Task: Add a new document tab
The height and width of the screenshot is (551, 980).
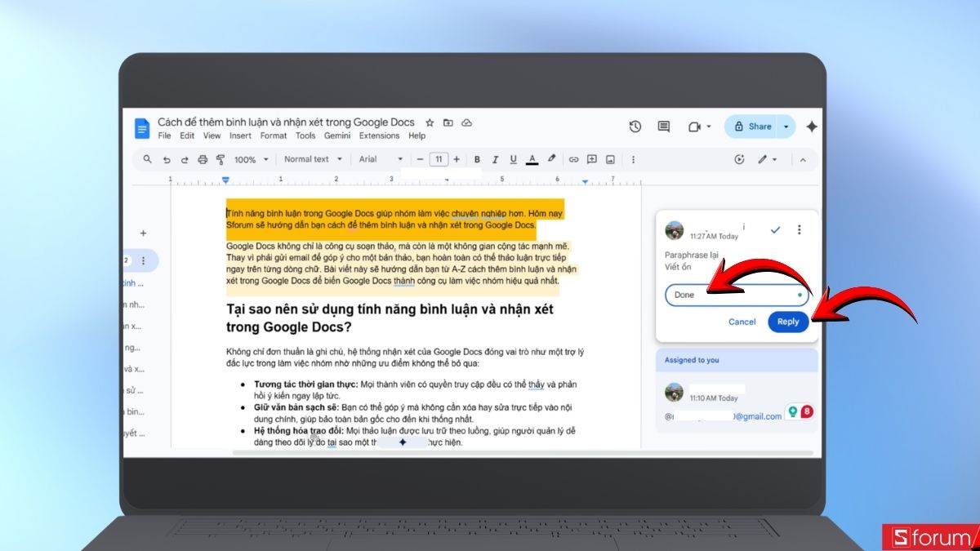Action: pyautogui.click(x=143, y=233)
